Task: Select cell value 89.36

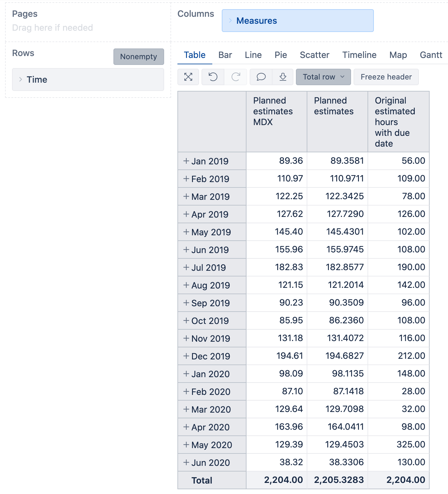Action: click(x=291, y=161)
